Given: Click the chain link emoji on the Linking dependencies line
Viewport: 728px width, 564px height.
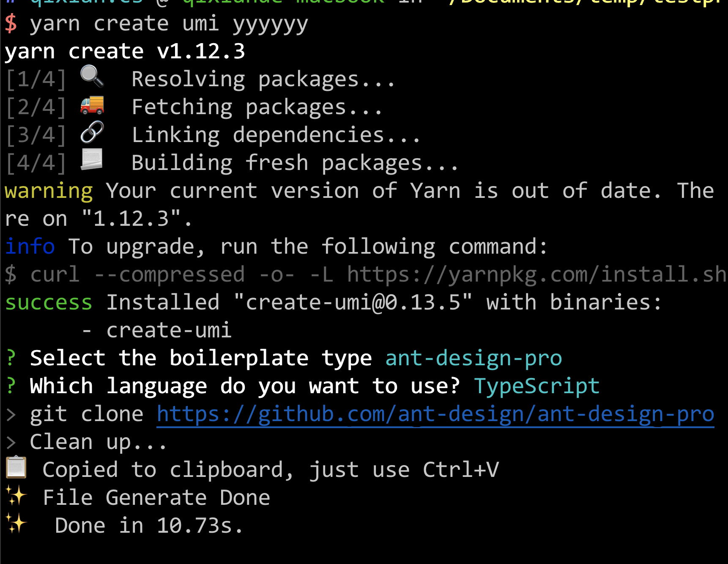Looking at the screenshot, I should pyautogui.click(x=92, y=132).
